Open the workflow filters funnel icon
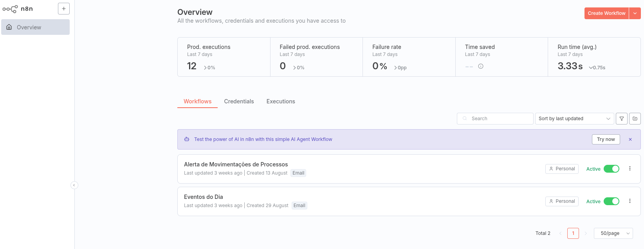This screenshot has width=644, height=249. [x=622, y=119]
